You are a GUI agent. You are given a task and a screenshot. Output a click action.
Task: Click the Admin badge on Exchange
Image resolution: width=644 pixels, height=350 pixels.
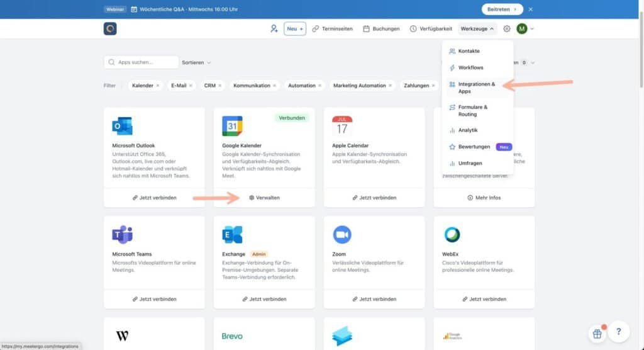258,254
